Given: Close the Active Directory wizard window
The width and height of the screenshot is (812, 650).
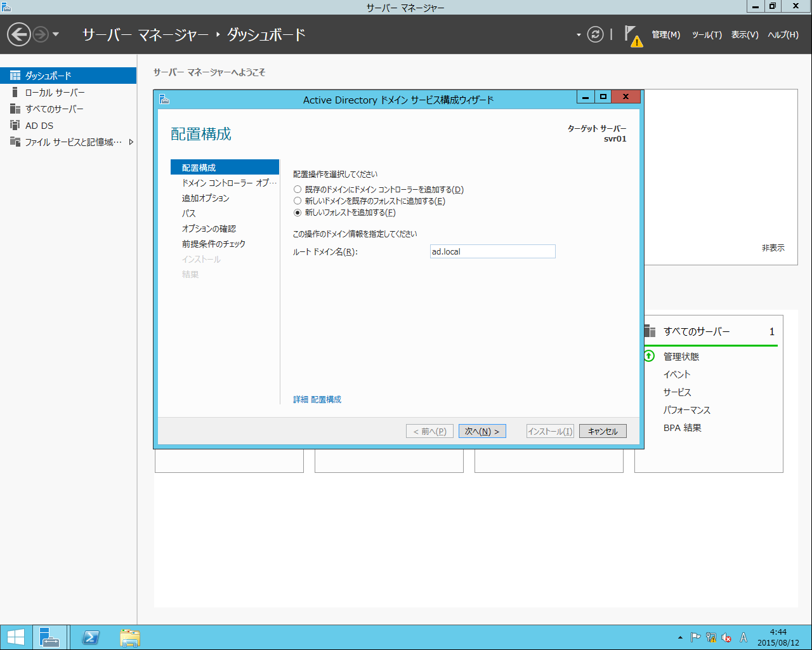Looking at the screenshot, I should pos(625,96).
